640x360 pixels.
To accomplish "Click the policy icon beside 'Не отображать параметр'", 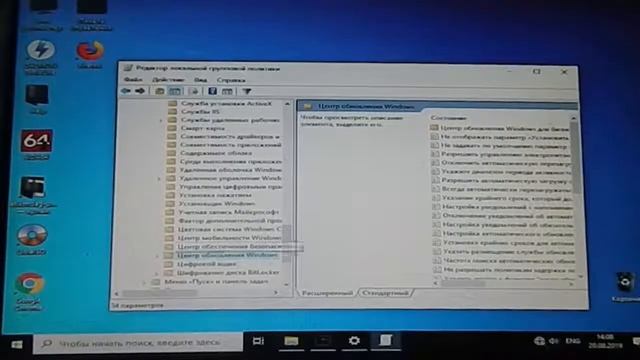I will click(x=435, y=136).
